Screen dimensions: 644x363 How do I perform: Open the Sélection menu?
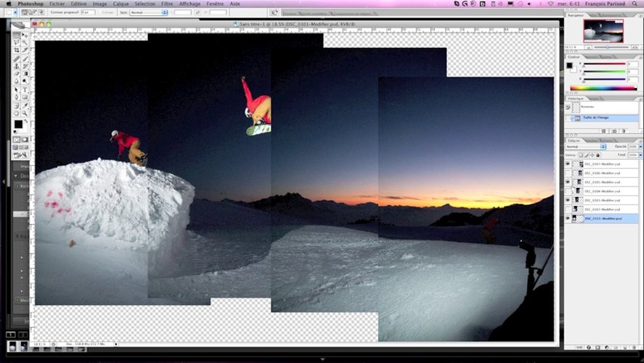click(145, 4)
